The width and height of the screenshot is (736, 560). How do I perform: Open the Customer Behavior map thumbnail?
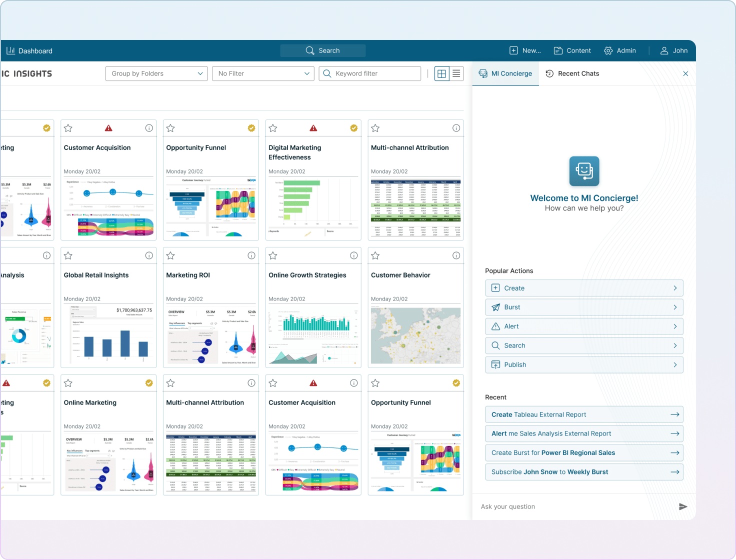(415, 335)
